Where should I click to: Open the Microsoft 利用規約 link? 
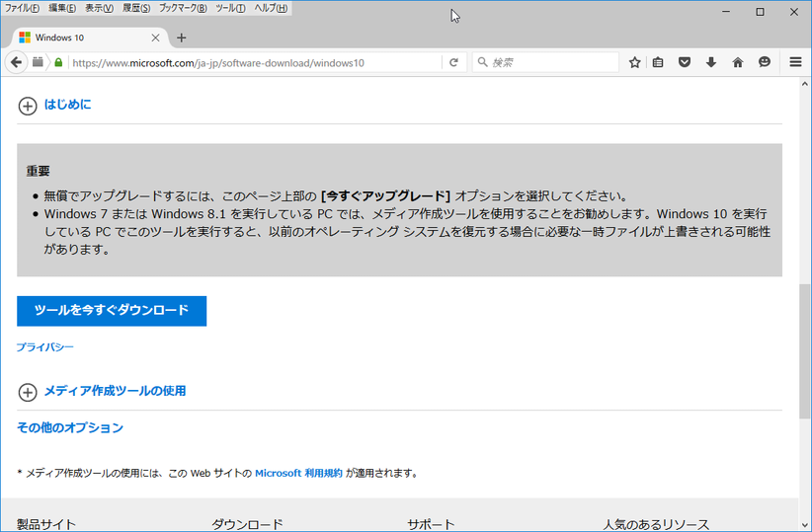click(298, 473)
